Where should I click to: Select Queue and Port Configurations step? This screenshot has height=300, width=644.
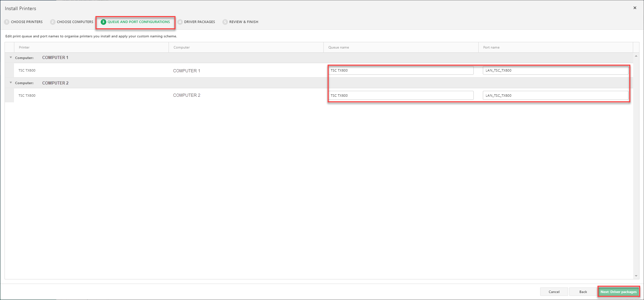(135, 22)
